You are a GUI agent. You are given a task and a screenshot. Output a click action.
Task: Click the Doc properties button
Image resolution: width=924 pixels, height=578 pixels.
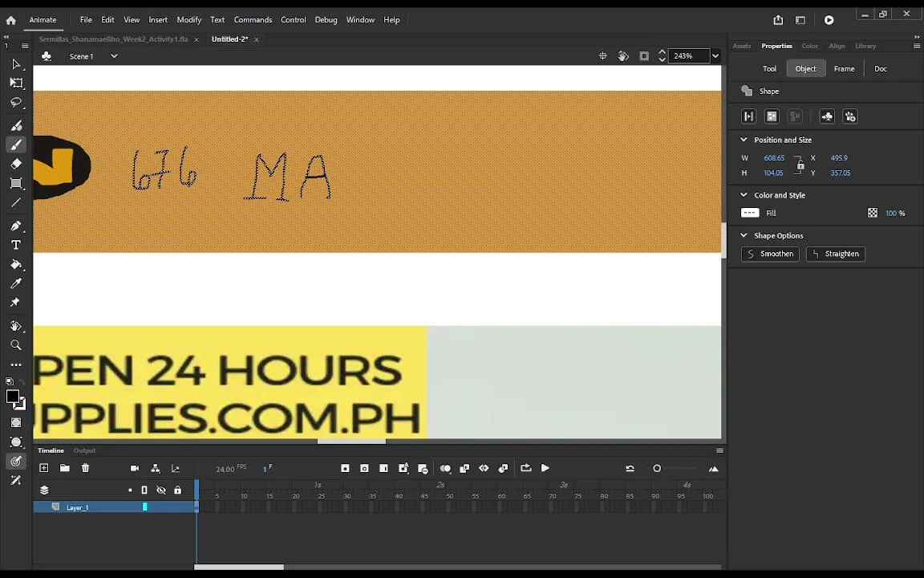coord(881,69)
